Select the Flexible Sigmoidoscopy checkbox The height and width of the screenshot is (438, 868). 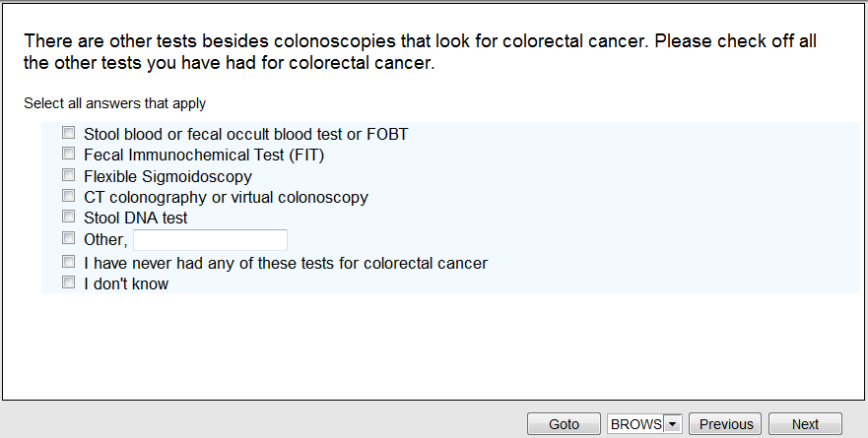(x=68, y=176)
